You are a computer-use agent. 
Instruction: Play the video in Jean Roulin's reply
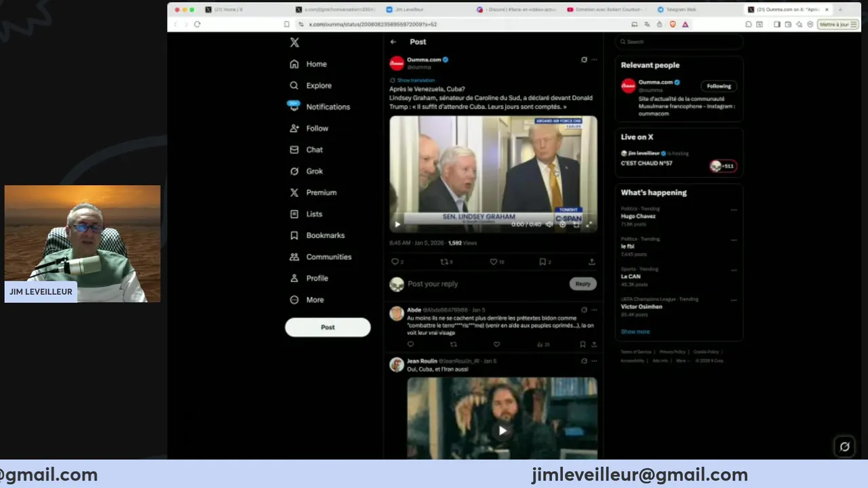(502, 430)
